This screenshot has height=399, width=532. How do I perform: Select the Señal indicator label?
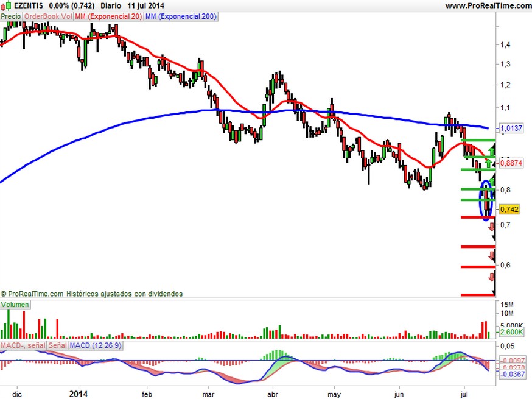click(x=57, y=345)
